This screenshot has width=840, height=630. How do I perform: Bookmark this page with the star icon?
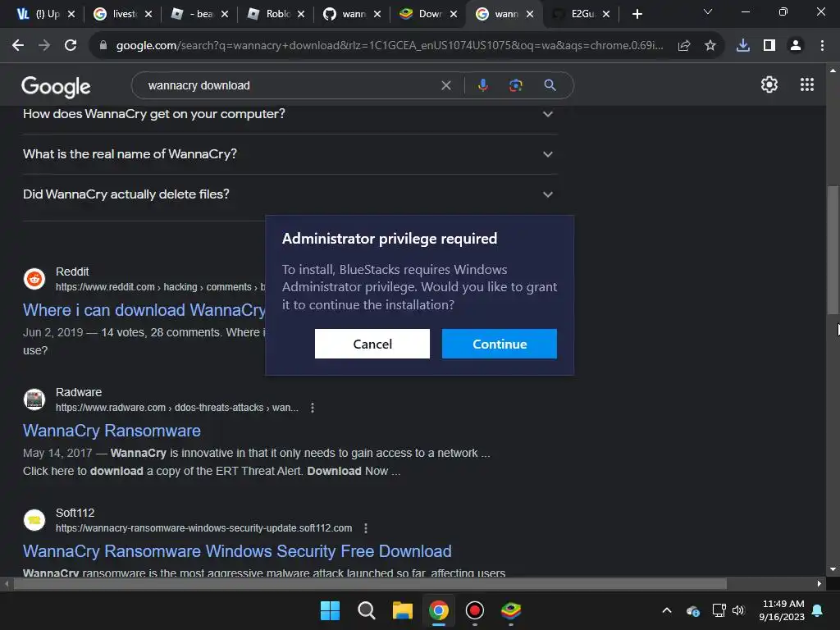click(x=710, y=46)
